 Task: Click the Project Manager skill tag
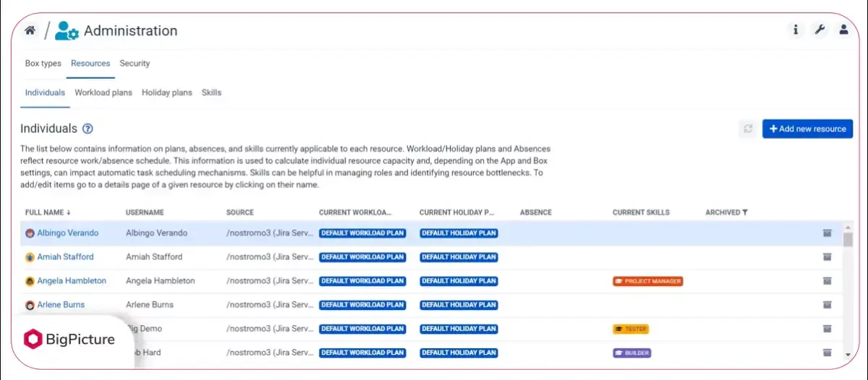click(647, 281)
